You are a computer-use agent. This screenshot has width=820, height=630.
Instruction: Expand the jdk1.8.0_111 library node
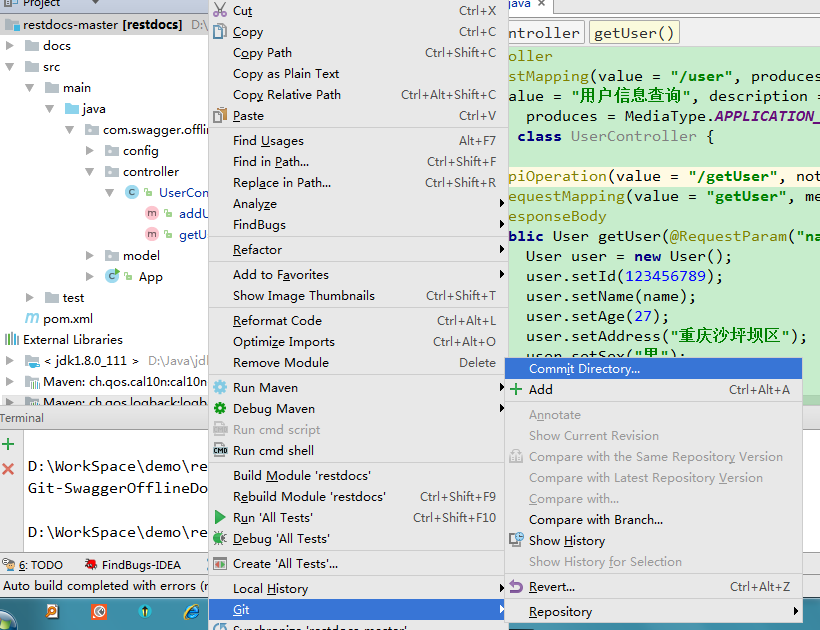point(9,360)
